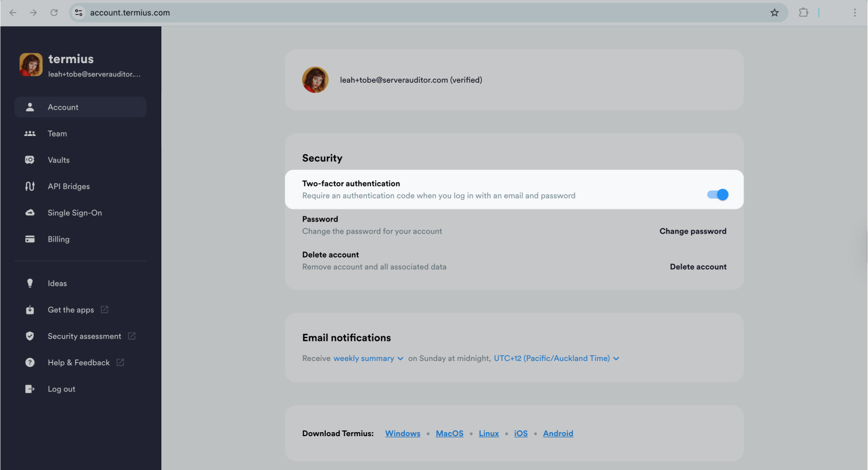Viewport: 868px width, 470px height.
Task: Click the profile picture in the account card
Action: [x=316, y=80]
